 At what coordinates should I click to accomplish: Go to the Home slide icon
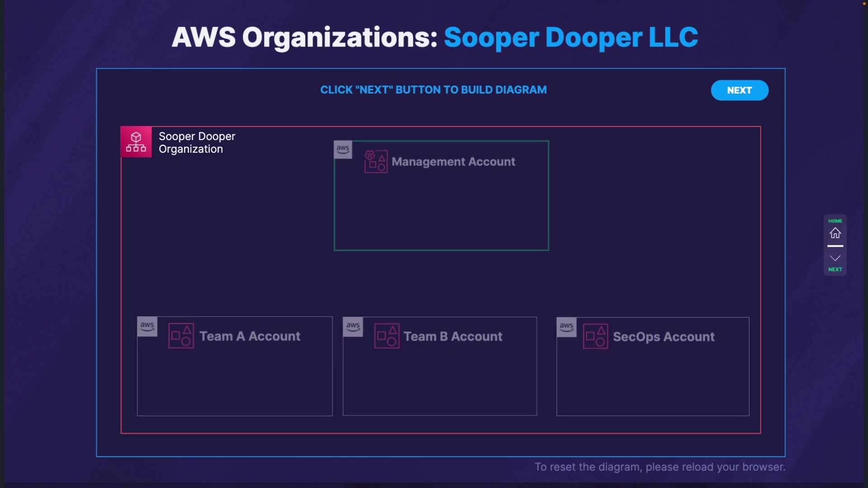[x=835, y=233]
